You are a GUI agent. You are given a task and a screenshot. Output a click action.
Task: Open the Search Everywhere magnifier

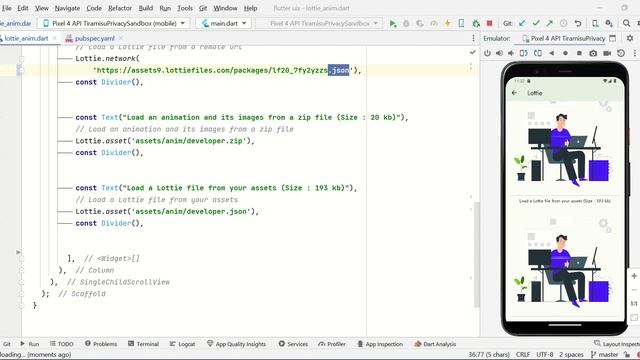(x=627, y=24)
